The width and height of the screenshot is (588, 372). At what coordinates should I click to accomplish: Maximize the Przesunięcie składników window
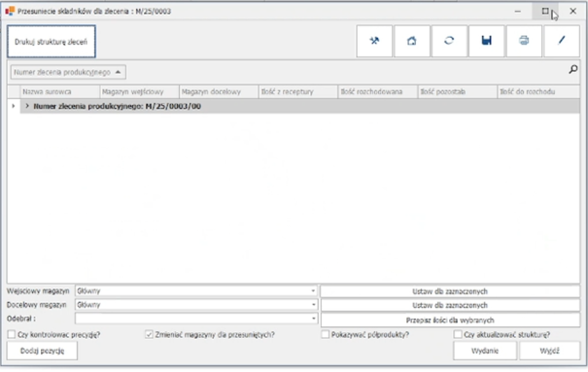(x=545, y=12)
